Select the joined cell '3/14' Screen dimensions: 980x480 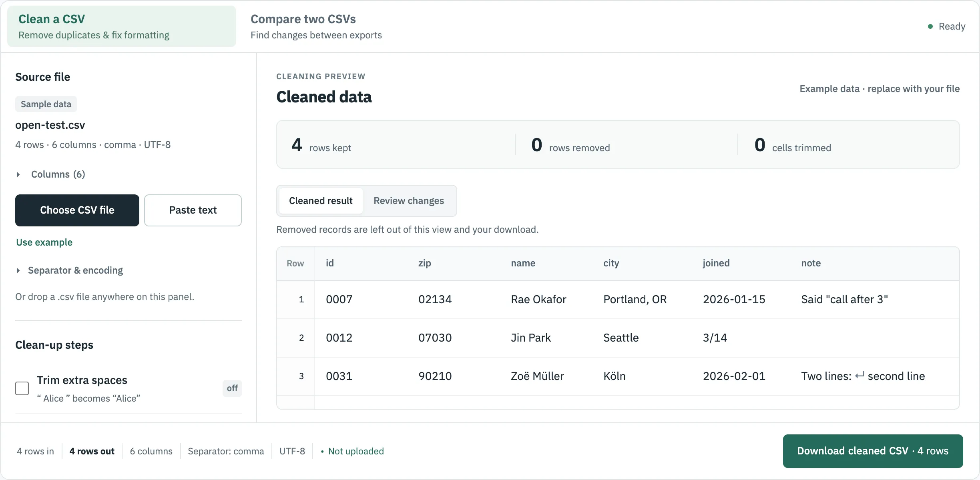(x=715, y=338)
